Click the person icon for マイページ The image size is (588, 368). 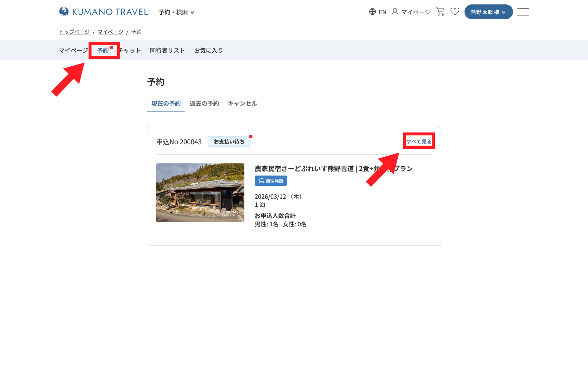[395, 12]
